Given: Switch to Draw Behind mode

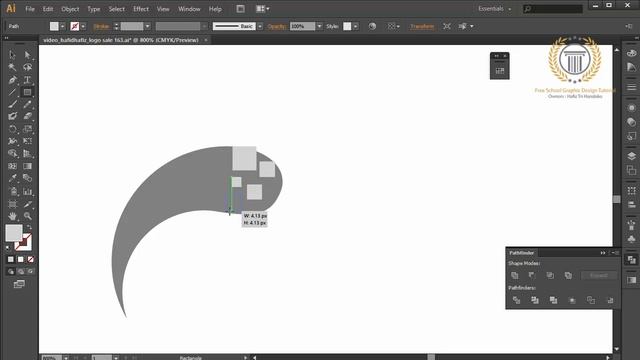Looking at the screenshot, I should [x=21, y=271].
